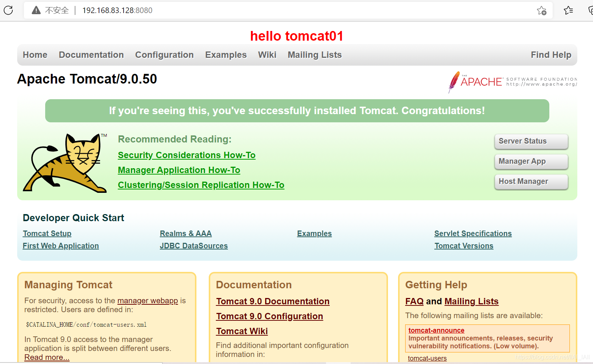Click the Read more... link
The height and width of the screenshot is (364, 593).
(x=47, y=357)
